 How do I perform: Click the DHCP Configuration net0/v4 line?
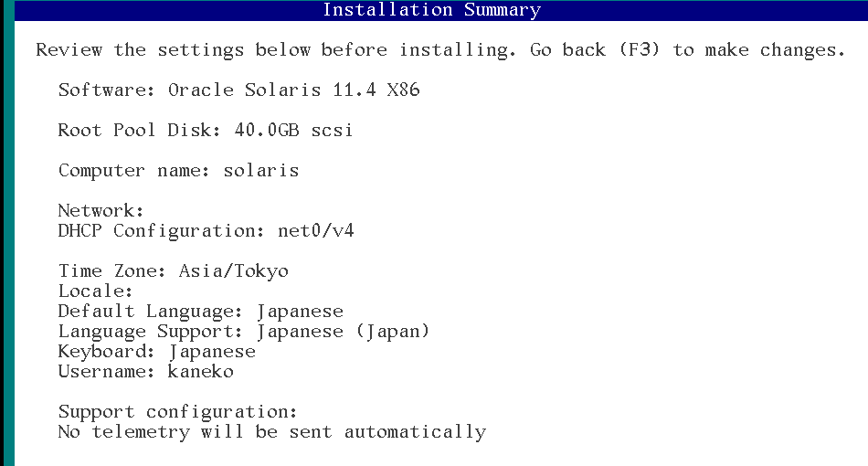(206, 231)
